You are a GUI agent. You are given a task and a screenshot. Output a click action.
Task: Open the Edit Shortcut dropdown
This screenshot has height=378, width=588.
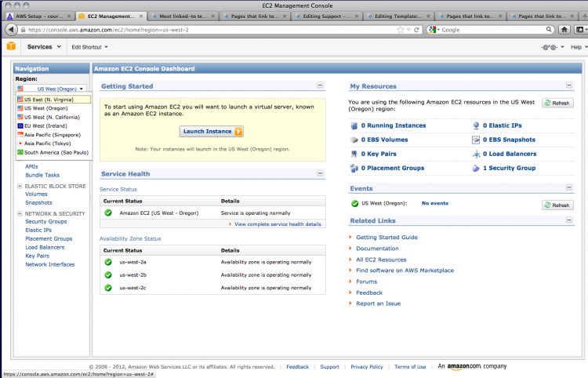(x=89, y=47)
